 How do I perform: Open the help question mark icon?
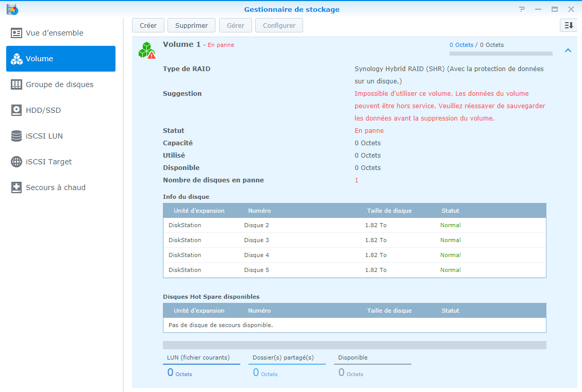point(522,9)
